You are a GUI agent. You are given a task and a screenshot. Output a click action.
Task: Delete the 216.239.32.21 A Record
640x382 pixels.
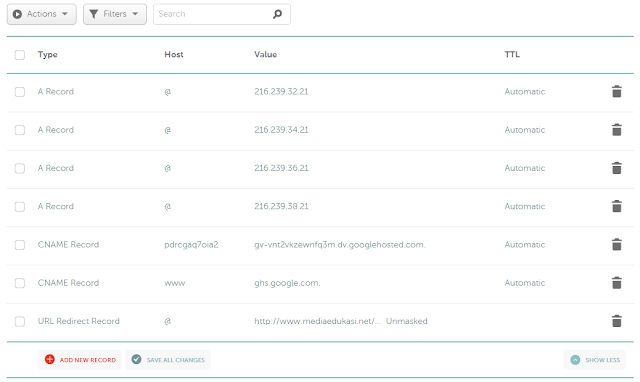click(x=616, y=91)
